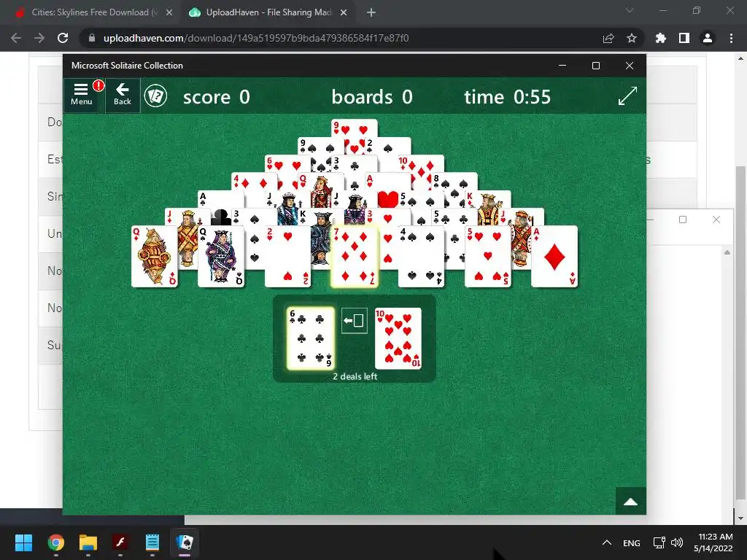Image resolution: width=747 pixels, height=560 pixels.
Task: Reload the Chrome page
Action: tap(63, 38)
